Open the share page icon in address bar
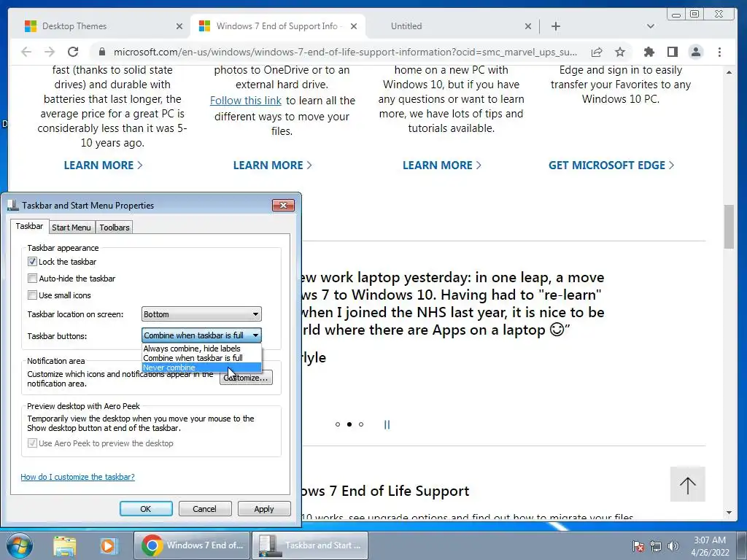 pyautogui.click(x=597, y=52)
